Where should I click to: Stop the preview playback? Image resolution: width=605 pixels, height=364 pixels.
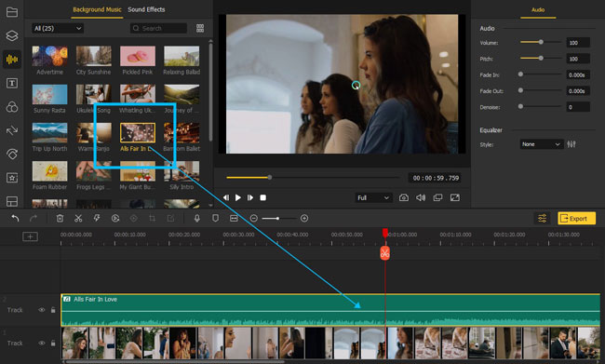coord(262,197)
